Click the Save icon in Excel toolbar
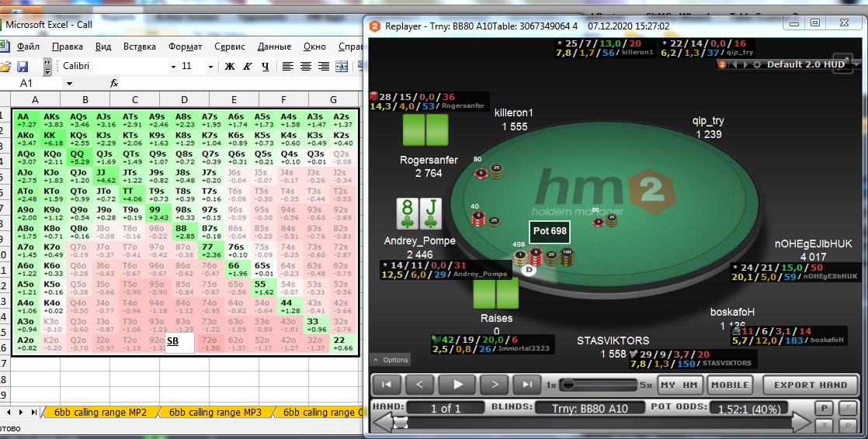The image size is (868, 439). [23, 67]
